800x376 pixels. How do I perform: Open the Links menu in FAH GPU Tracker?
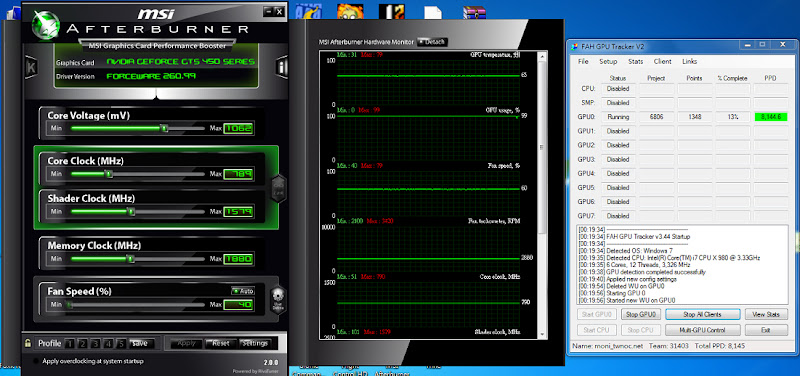click(690, 61)
